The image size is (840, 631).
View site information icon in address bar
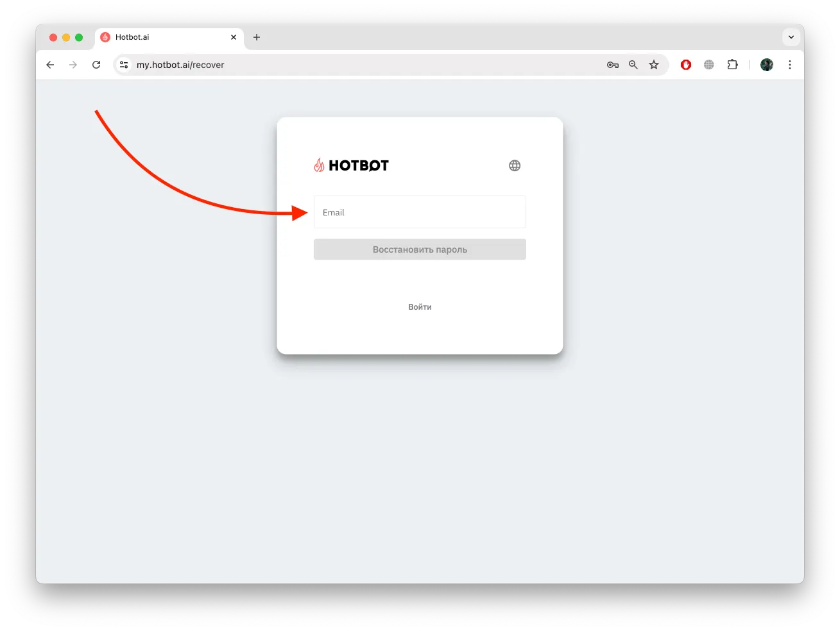124,65
